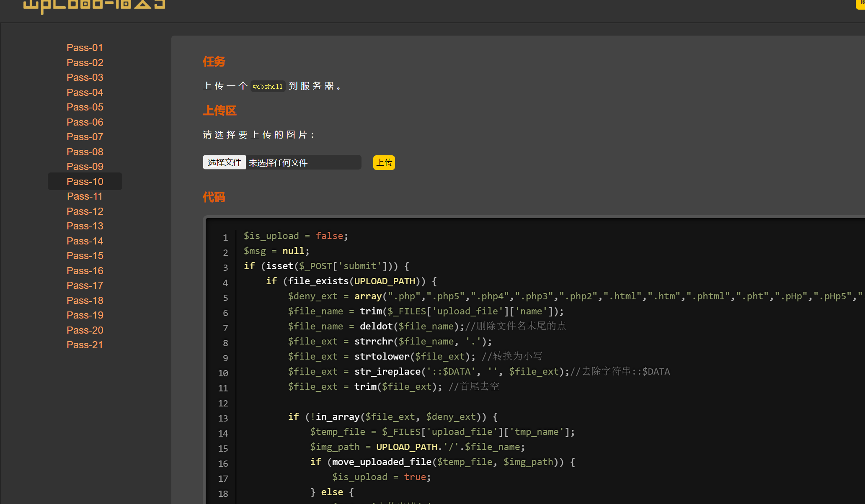The height and width of the screenshot is (504, 865).
Task: Open Pass-13 from the sidebar
Action: pos(85,226)
